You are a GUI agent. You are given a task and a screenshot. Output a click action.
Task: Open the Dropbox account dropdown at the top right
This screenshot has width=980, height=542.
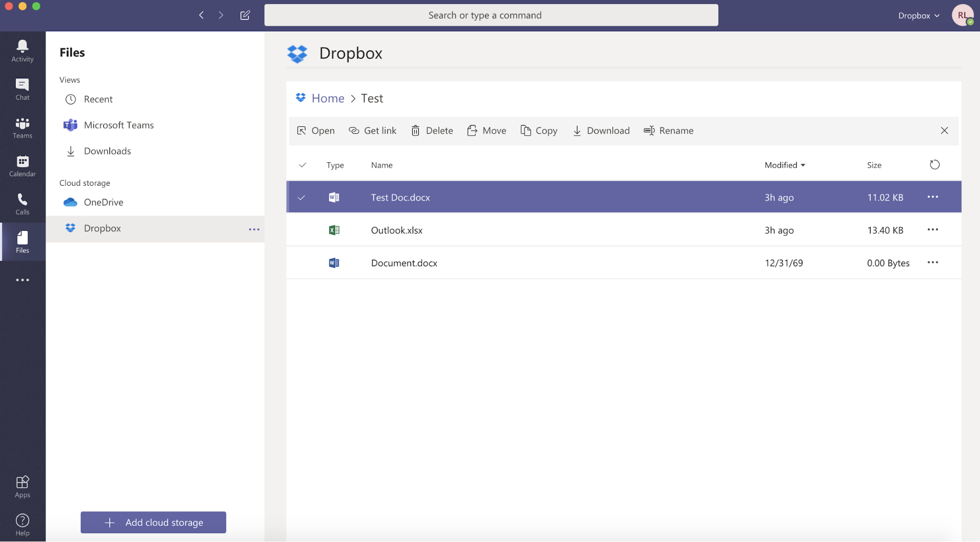click(919, 15)
